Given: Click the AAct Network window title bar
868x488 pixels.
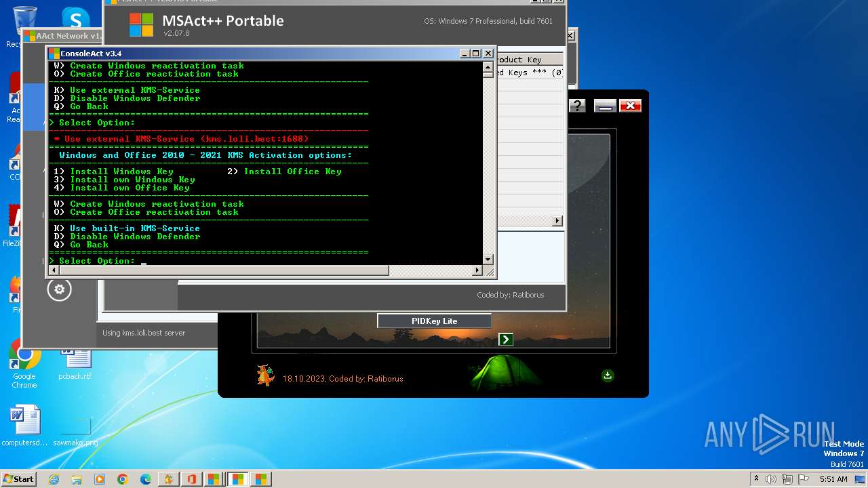Looking at the screenshot, I should 62,36.
